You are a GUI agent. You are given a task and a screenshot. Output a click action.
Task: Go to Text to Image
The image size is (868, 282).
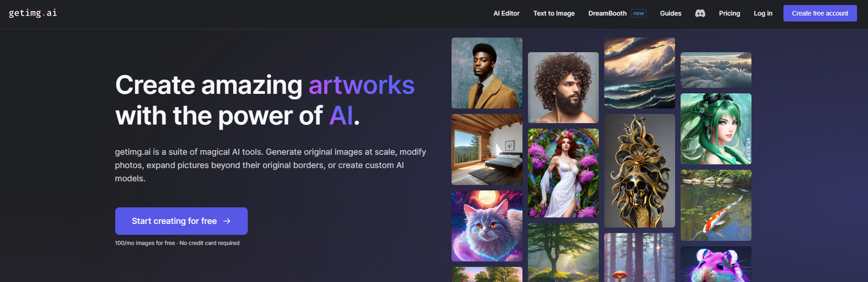tap(554, 13)
